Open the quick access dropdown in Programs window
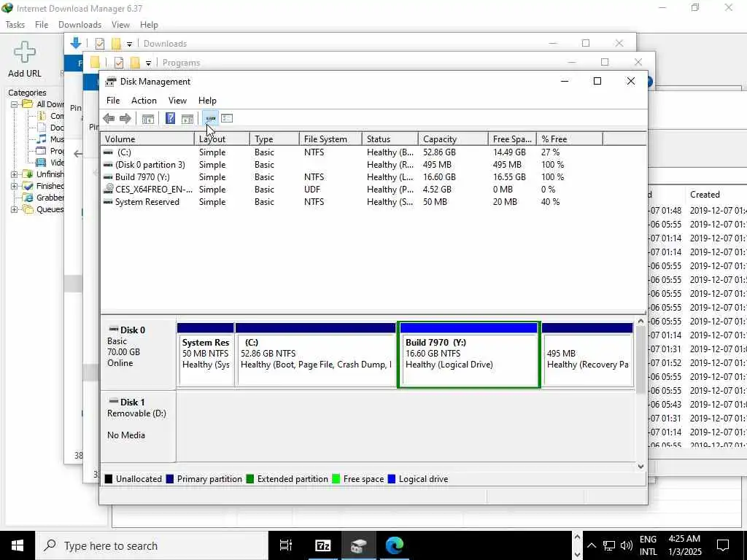This screenshot has height=560, width=747. click(x=148, y=63)
